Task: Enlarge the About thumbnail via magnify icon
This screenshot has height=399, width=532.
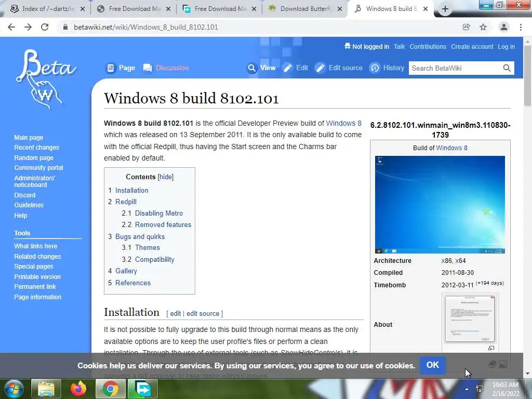Action: click(491, 348)
